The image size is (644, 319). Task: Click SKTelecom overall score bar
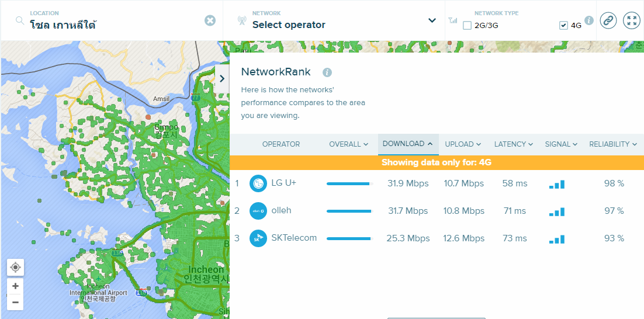[349, 238]
